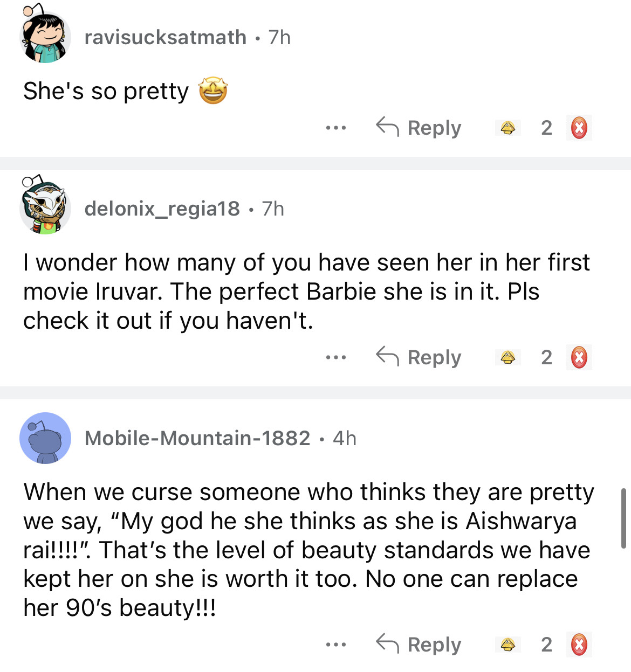Open delonix_regia18's profile via username
The height and width of the screenshot is (672, 631).
coord(162,209)
